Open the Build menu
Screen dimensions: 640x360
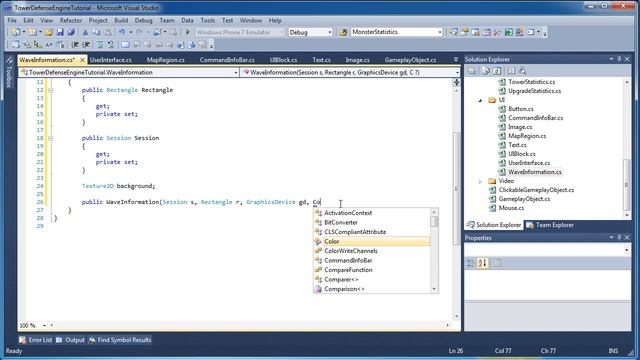click(121, 20)
